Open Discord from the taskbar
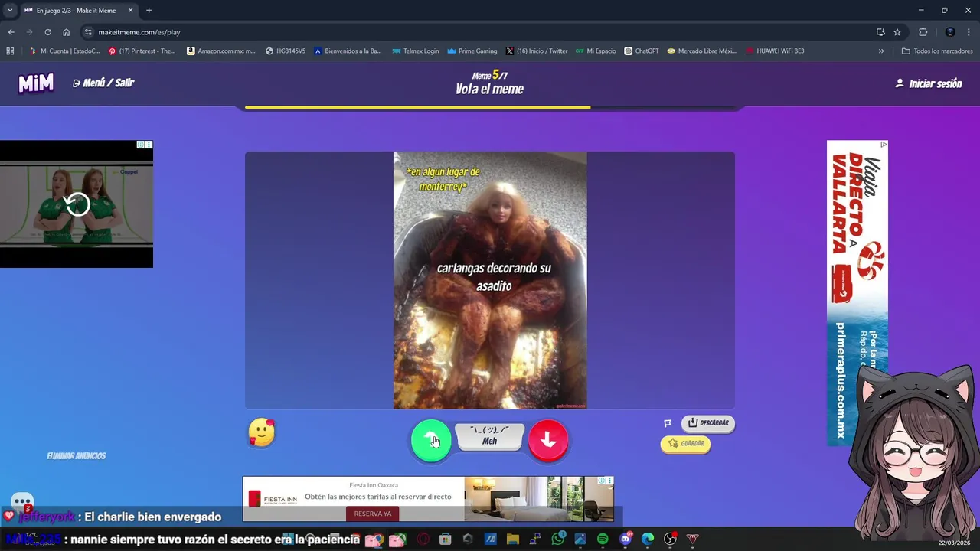 coord(625,540)
